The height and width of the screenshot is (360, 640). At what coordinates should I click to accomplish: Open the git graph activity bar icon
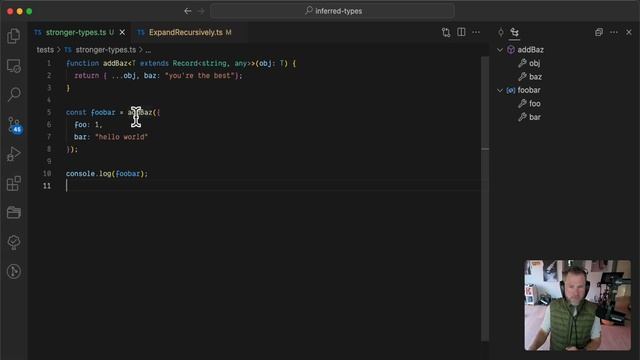click(13, 271)
